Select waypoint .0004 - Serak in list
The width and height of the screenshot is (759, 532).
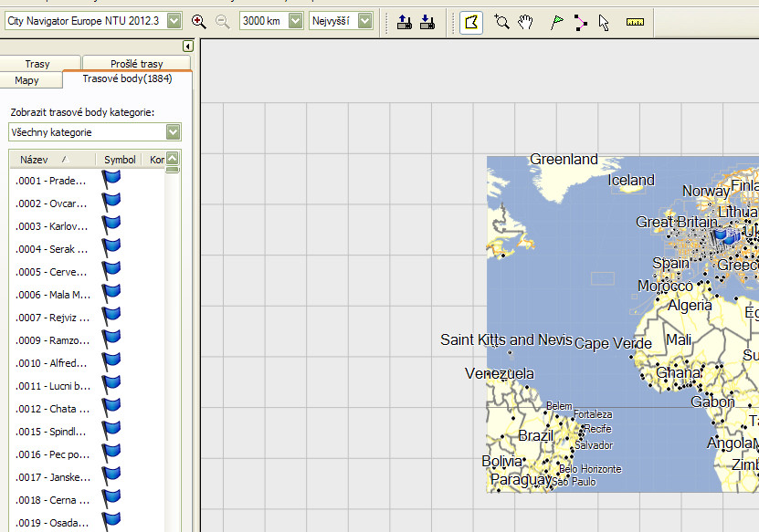tap(52, 249)
